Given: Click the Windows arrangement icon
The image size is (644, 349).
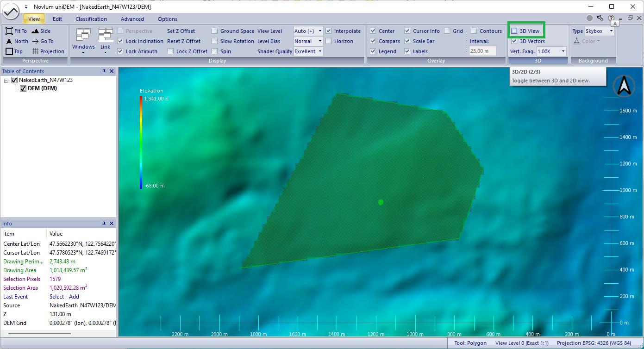Looking at the screenshot, I should (x=83, y=35).
